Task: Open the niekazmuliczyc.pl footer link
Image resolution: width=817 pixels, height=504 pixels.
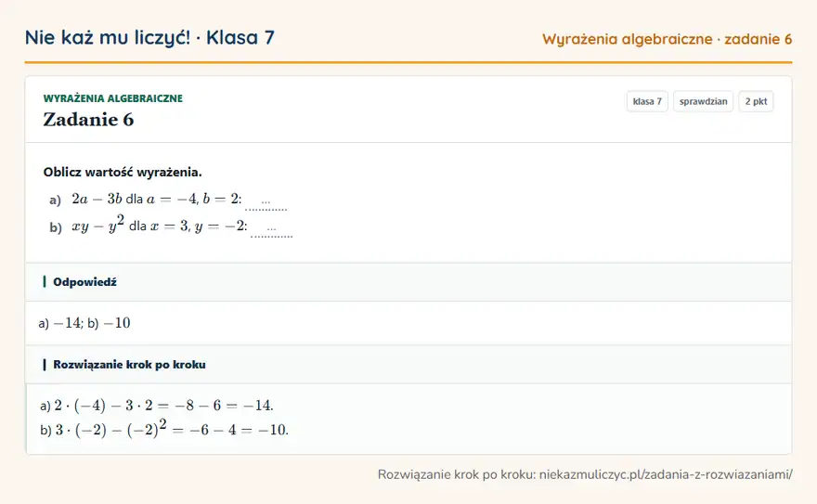Action: pyautogui.click(x=666, y=474)
